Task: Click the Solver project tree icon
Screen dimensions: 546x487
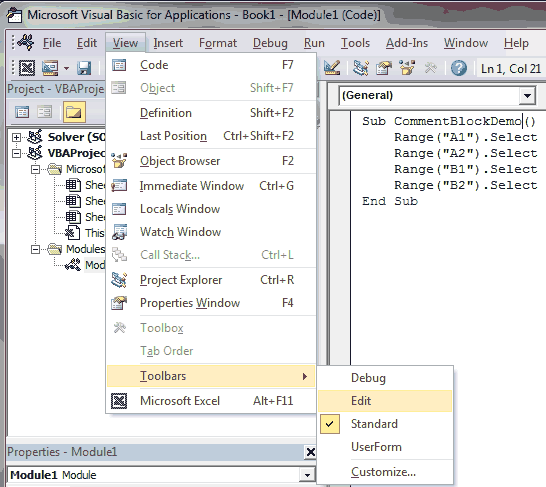Action: [x=35, y=137]
